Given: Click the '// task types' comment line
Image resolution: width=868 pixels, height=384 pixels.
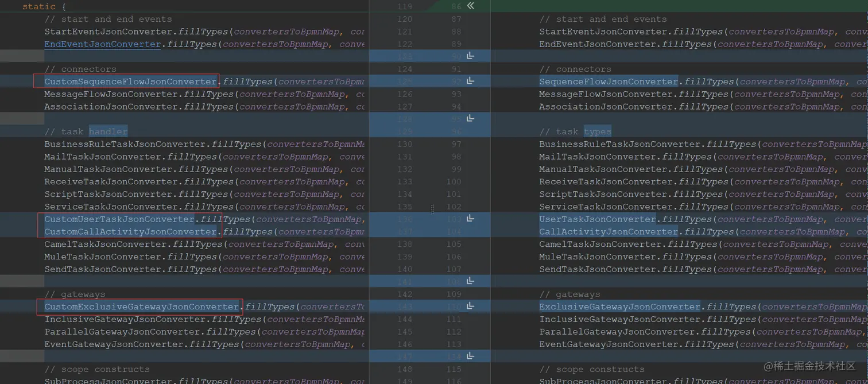Looking at the screenshot, I should [x=575, y=131].
